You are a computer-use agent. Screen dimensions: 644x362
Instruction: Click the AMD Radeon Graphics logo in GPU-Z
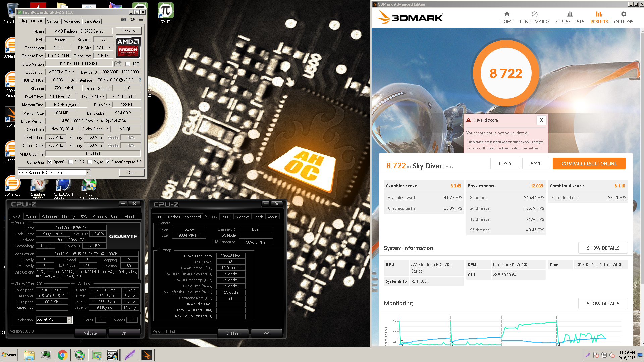(x=128, y=47)
